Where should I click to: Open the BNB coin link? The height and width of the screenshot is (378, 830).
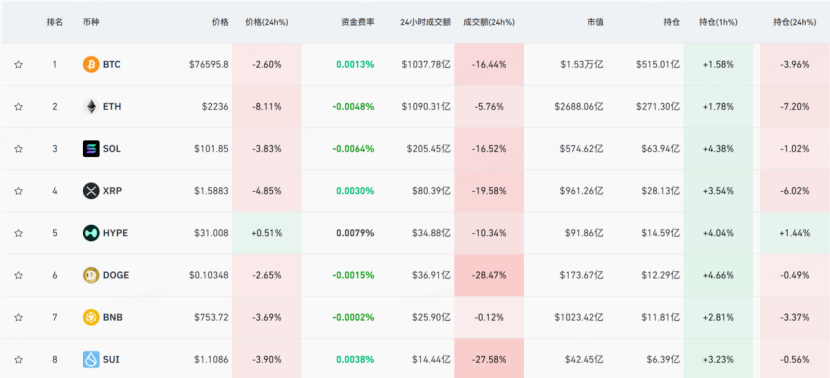tap(113, 317)
